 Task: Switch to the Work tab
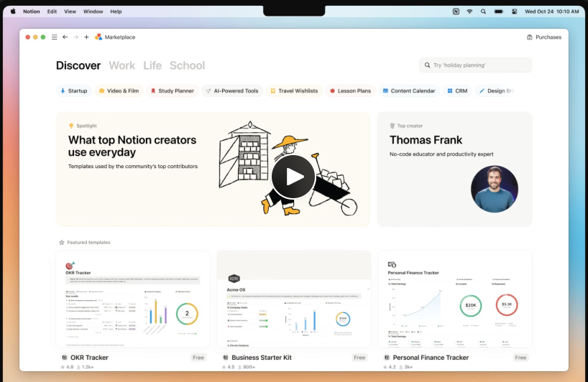[122, 65]
